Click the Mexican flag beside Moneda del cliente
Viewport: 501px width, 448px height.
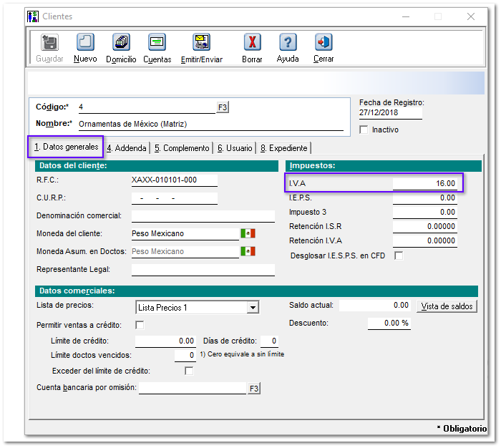[x=248, y=233]
